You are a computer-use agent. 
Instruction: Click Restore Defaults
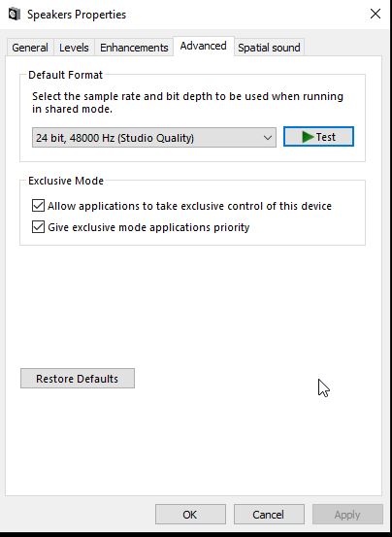click(x=78, y=379)
